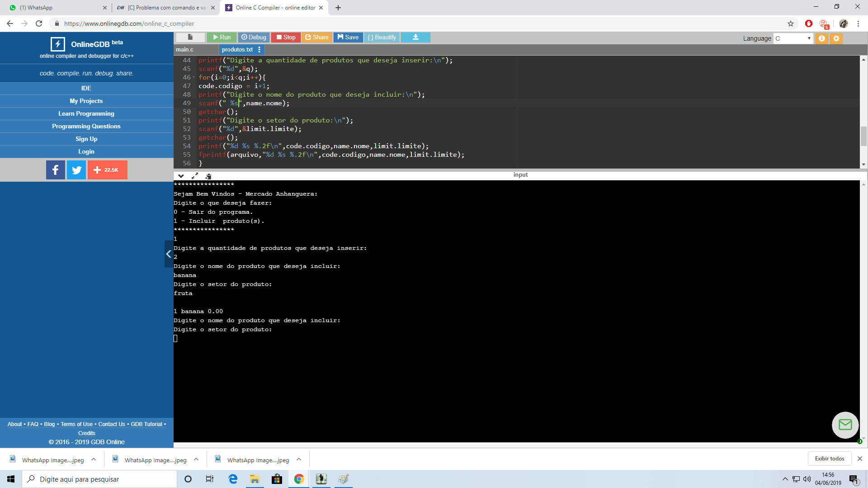
Task: Click Sign Up in sidebar
Action: (86, 139)
